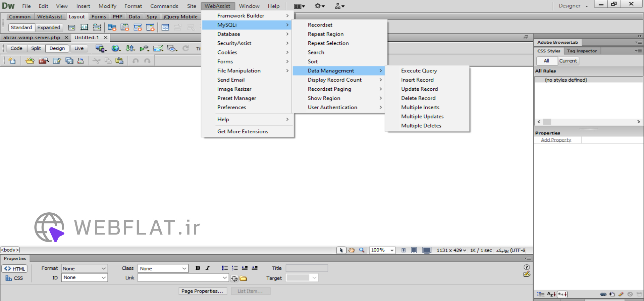Viewport: 644px width, 301px height.
Task: Choose the Select arrow tool in status bar
Action: click(341, 250)
